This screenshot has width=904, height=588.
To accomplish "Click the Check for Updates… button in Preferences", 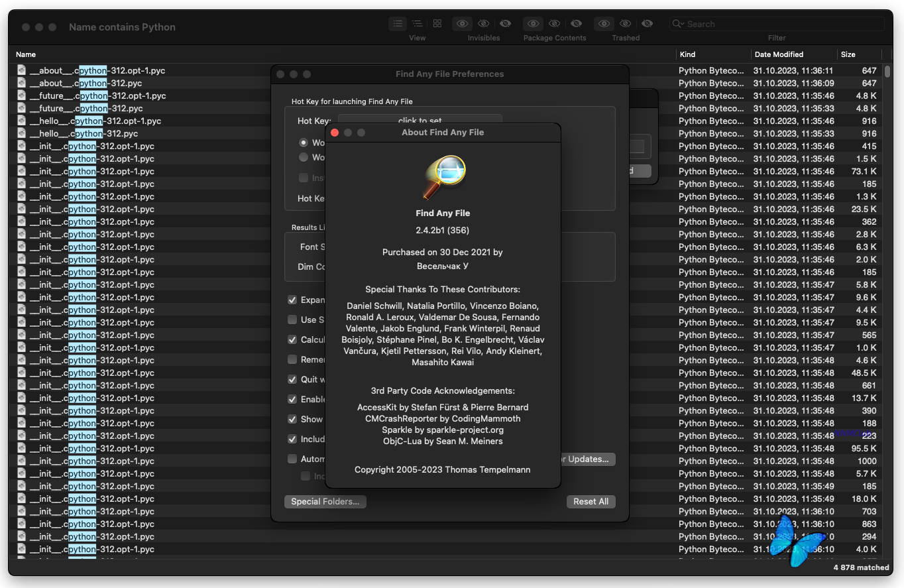I will click(589, 459).
